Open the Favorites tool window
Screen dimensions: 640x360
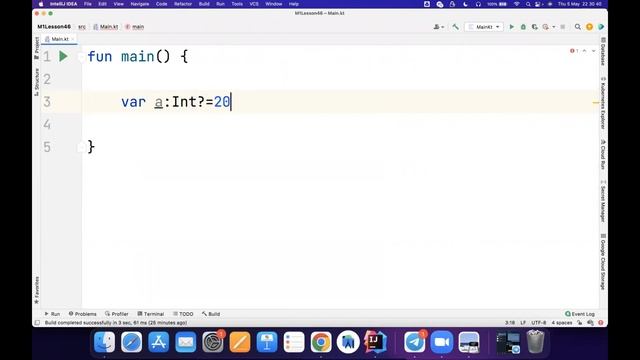(37, 290)
